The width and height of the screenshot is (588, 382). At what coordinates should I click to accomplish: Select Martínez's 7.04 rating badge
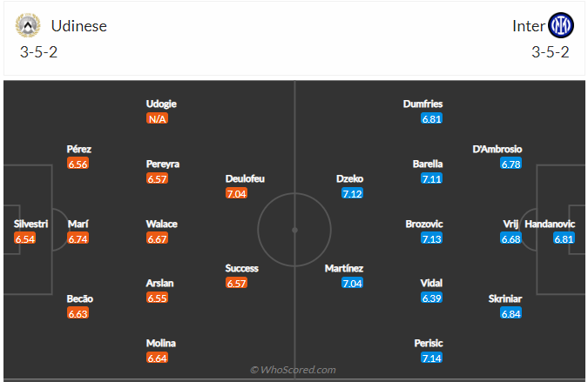(x=353, y=283)
